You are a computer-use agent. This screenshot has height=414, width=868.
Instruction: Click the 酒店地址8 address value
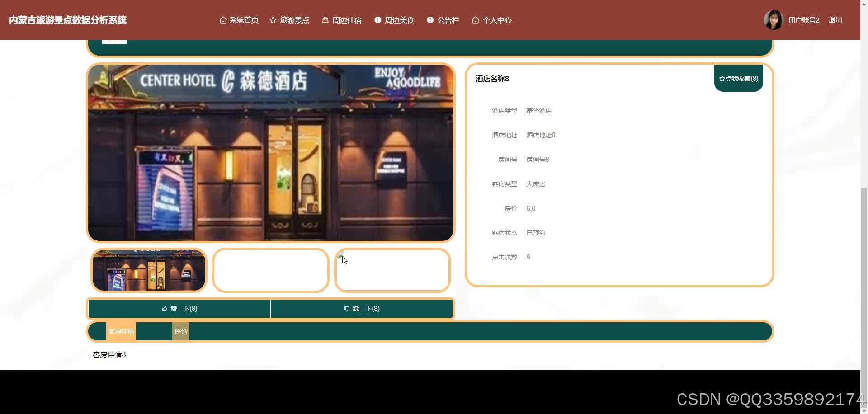[x=541, y=135]
